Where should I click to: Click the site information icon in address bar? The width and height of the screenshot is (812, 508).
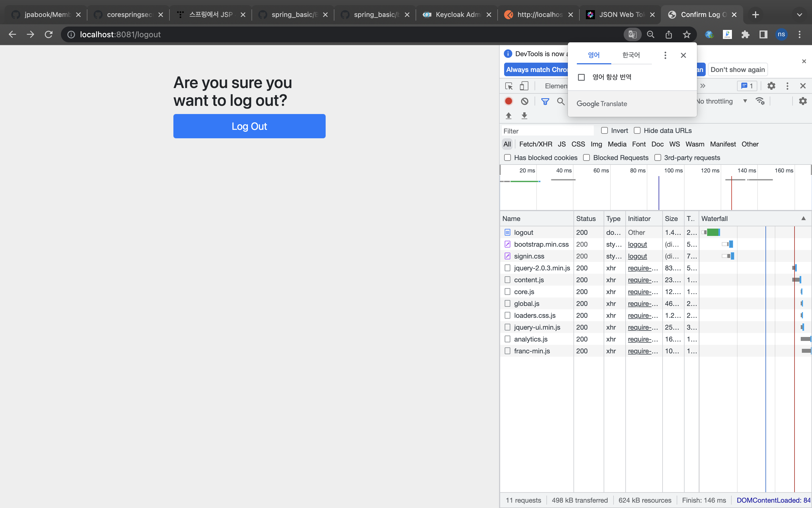[x=71, y=34]
